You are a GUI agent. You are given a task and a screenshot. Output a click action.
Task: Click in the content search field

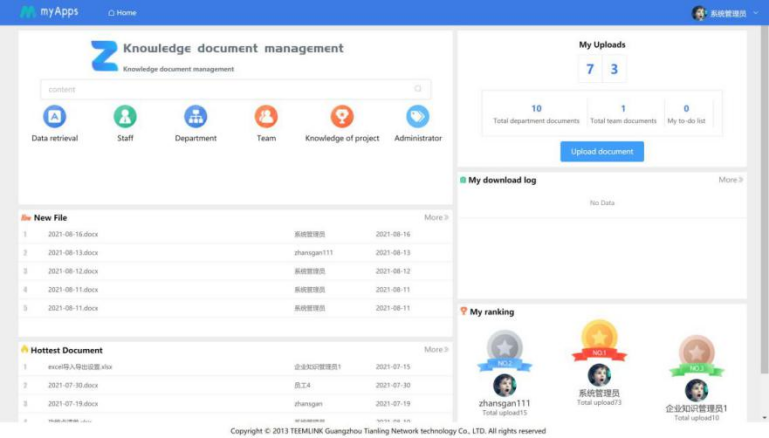[225, 89]
